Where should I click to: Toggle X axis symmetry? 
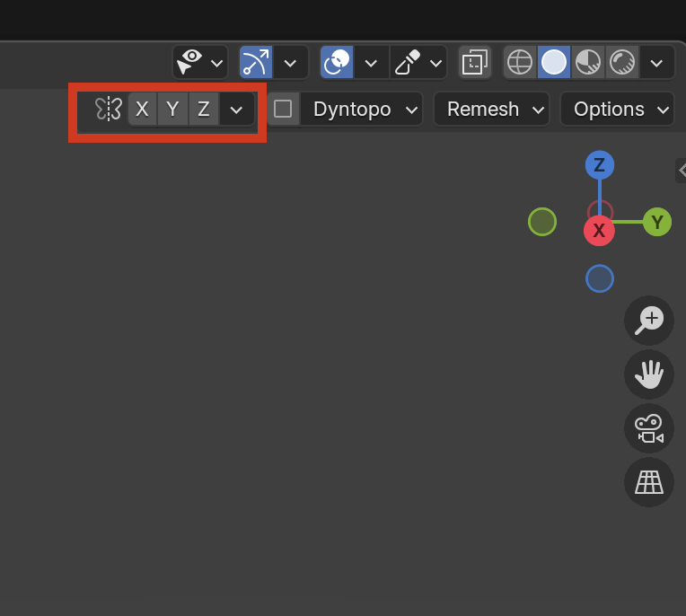(x=142, y=110)
